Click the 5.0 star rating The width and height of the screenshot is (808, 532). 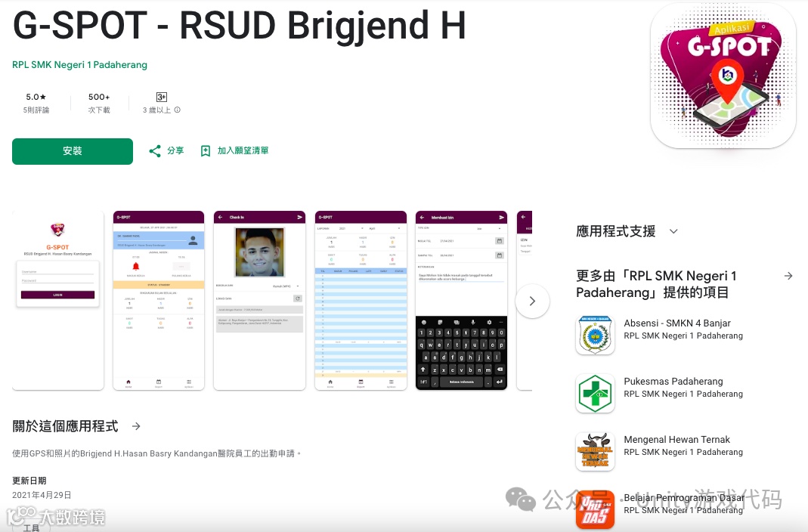point(36,97)
